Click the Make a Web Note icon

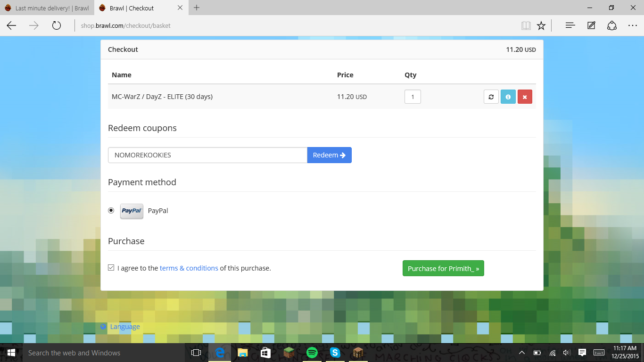tap(591, 25)
